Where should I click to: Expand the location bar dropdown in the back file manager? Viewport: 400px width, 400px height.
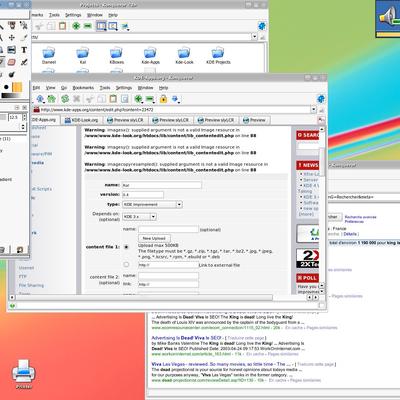[x=254, y=37]
